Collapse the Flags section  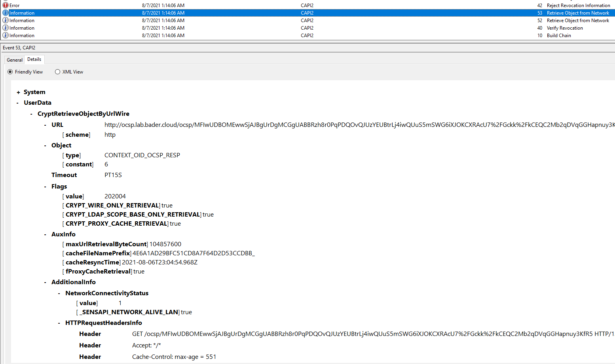pyautogui.click(x=45, y=186)
